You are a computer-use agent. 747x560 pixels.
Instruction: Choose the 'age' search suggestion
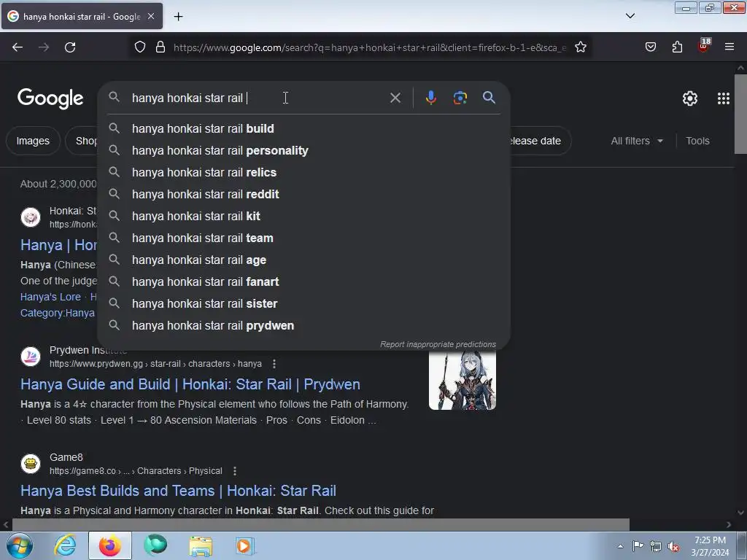303,260
